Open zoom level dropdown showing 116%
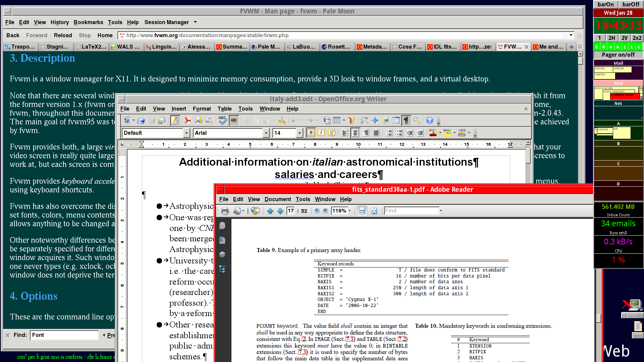 [350, 211]
